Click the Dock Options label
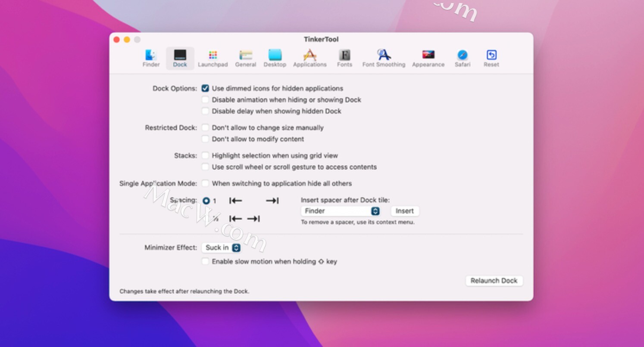Screen dimensions: 644x347 [x=175, y=88]
